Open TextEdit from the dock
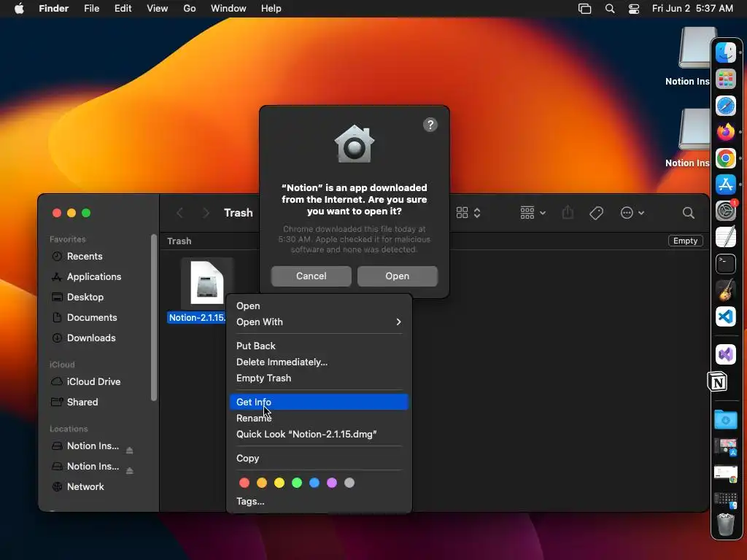This screenshot has width=747, height=560. [x=726, y=237]
